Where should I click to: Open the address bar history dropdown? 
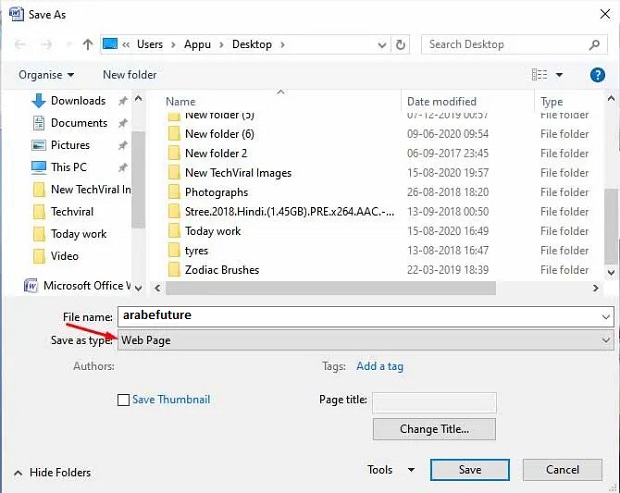pos(382,45)
